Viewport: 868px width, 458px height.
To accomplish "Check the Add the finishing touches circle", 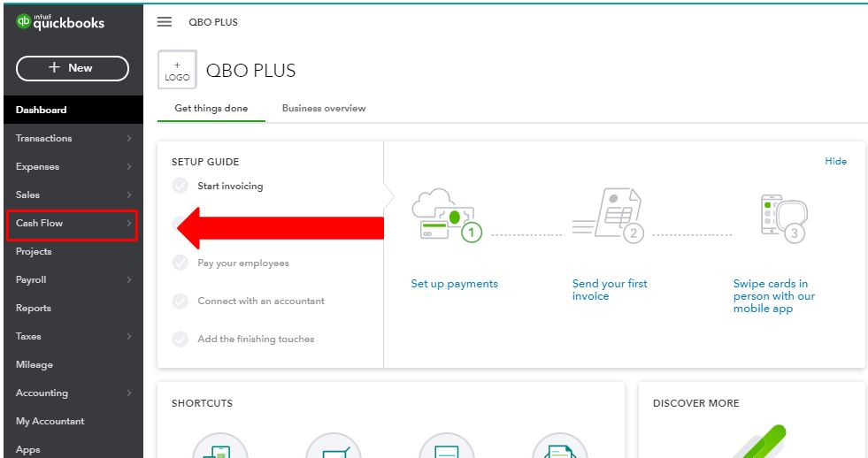I will (x=180, y=339).
